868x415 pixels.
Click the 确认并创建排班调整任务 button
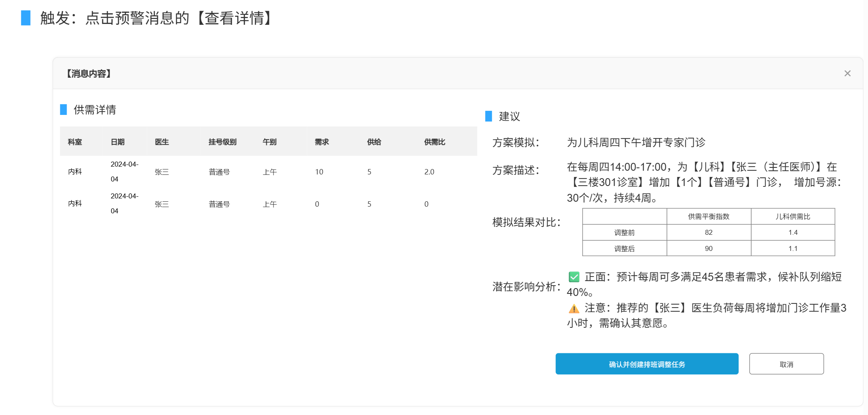tap(646, 364)
